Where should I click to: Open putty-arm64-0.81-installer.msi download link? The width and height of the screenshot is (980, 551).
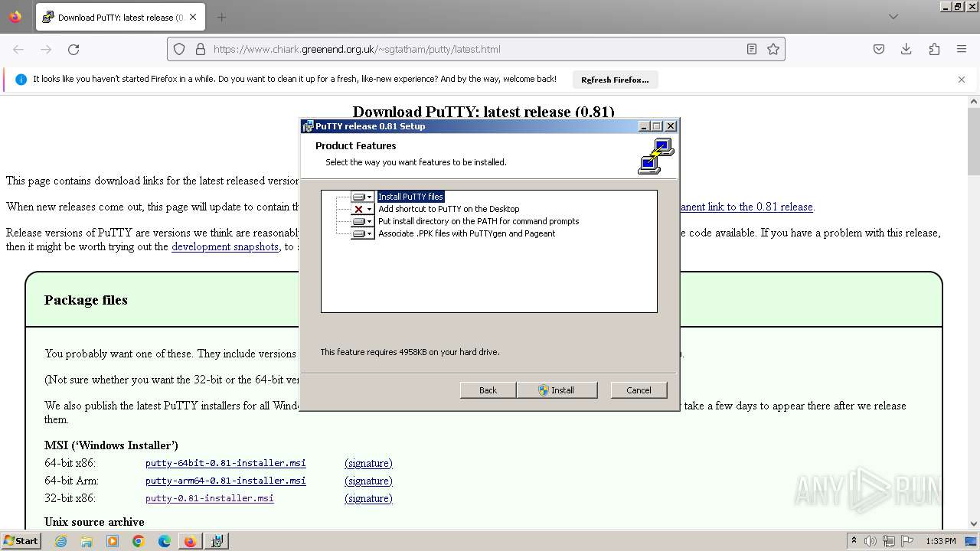click(x=226, y=481)
